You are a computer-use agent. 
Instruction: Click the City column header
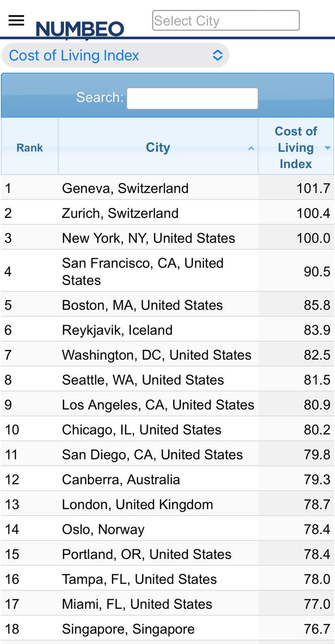pos(158,148)
